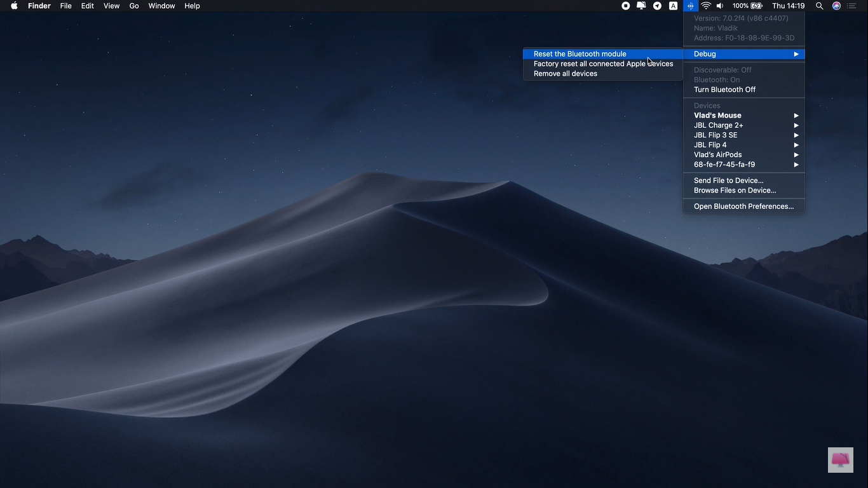Screen dimensions: 868x488
Task: Select the Vlad's AirPods device name
Action: point(718,155)
